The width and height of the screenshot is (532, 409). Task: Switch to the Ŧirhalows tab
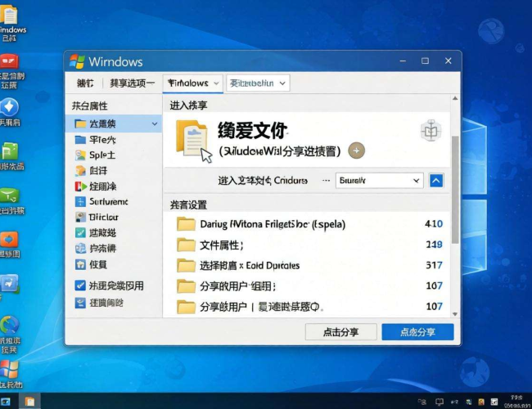pos(192,83)
